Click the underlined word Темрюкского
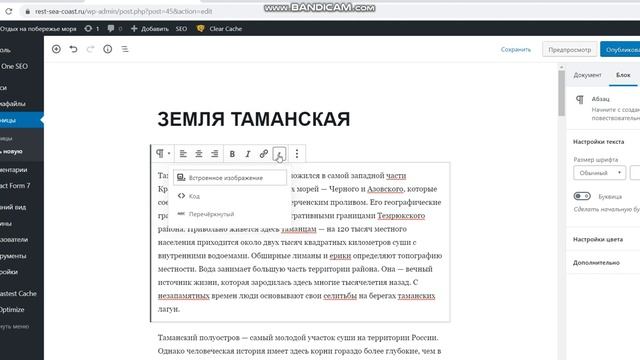This screenshot has height=360, width=640. click(x=401, y=216)
